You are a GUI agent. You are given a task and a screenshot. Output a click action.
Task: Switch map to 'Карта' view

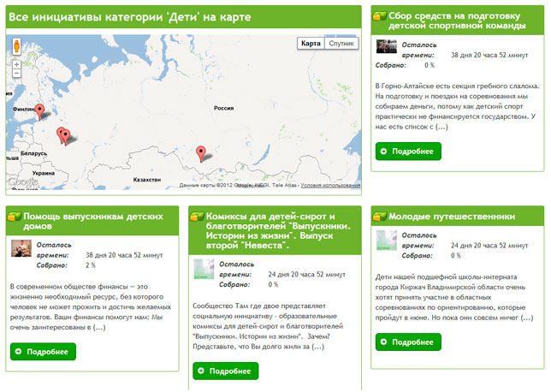[x=311, y=43]
